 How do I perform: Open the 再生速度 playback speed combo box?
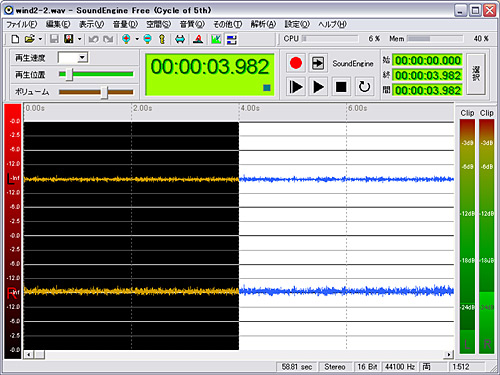73,57
